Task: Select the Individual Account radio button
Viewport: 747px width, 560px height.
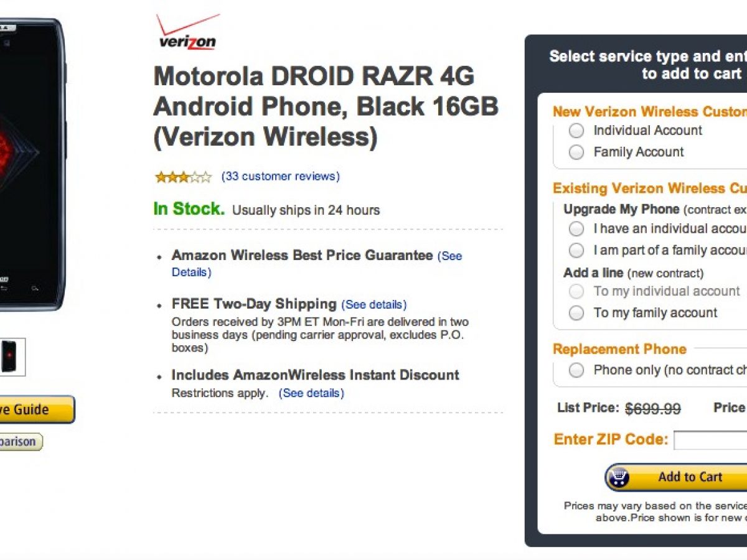Action: coord(576,131)
